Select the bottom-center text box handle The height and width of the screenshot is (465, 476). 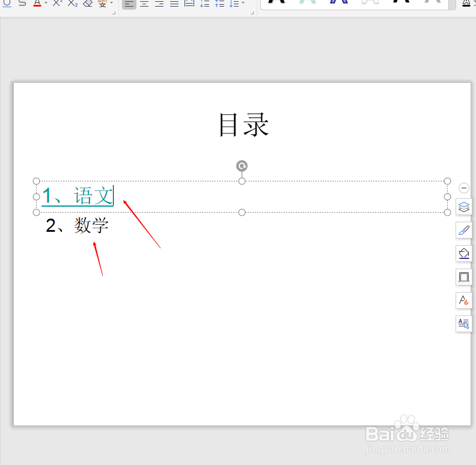point(242,212)
